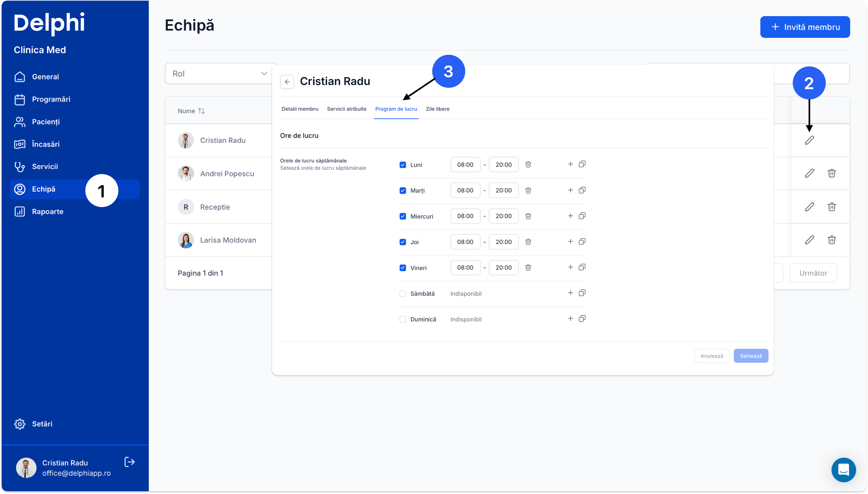Expand the Rol filter dropdown
The width and height of the screenshot is (868, 494).
221,74
